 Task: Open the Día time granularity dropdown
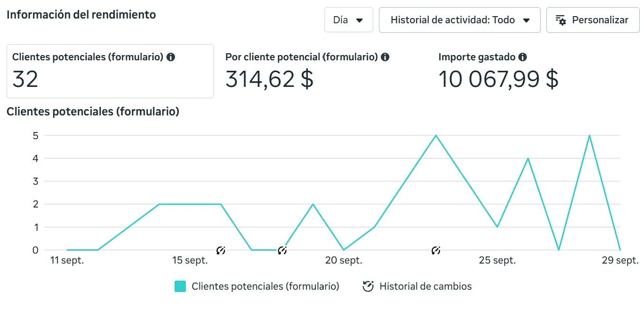coord(349,20)
